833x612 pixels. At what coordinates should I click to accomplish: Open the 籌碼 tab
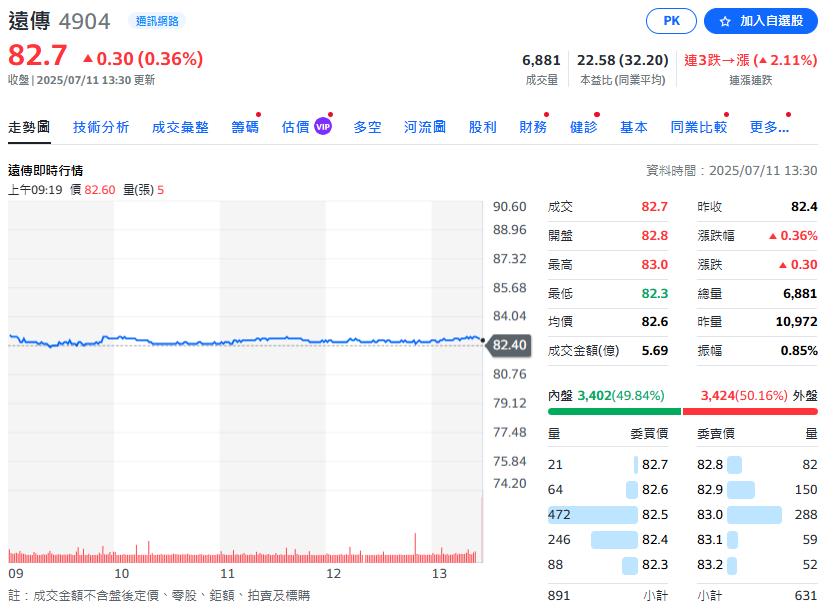click(245, 127)
